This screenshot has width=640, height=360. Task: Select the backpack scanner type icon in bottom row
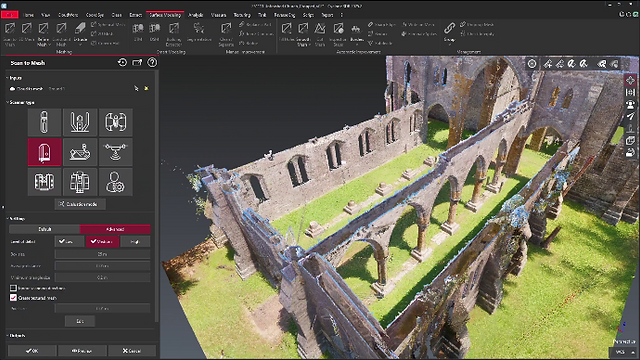(x=80, y=182)
